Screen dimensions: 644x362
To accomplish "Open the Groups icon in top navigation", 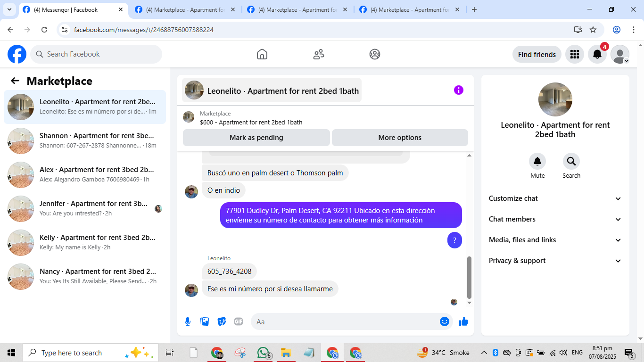I will 375,54.
